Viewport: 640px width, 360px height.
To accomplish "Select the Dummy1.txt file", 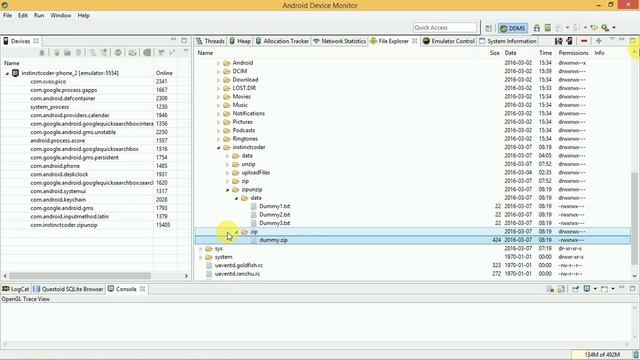I will (274, 206).
